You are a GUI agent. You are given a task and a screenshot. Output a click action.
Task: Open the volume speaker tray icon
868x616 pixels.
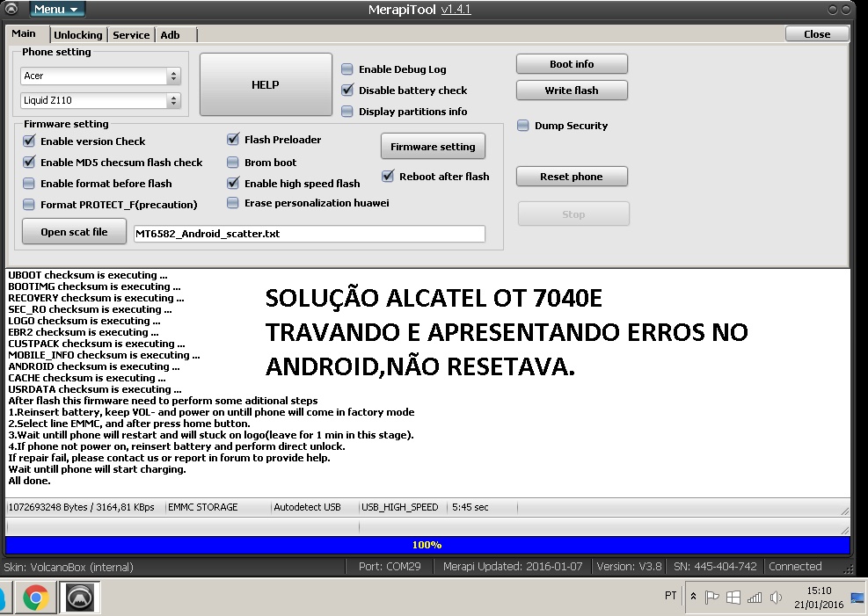[776, 598]
